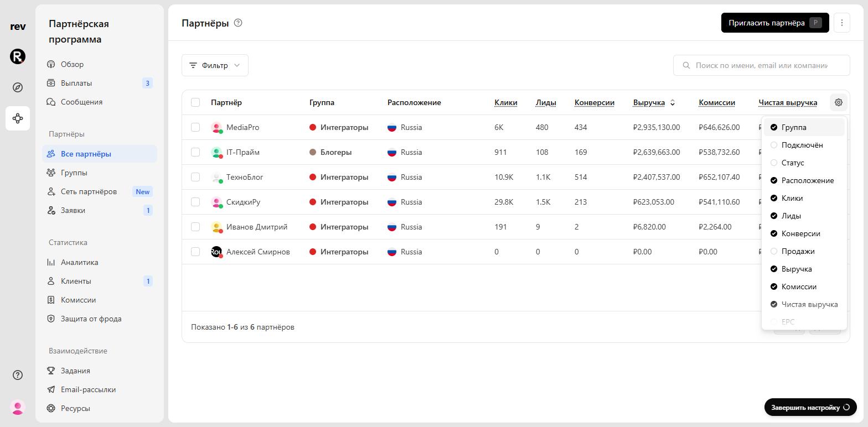
Task: Click the magnifier icon in search box
Action: tap(686, 65)
